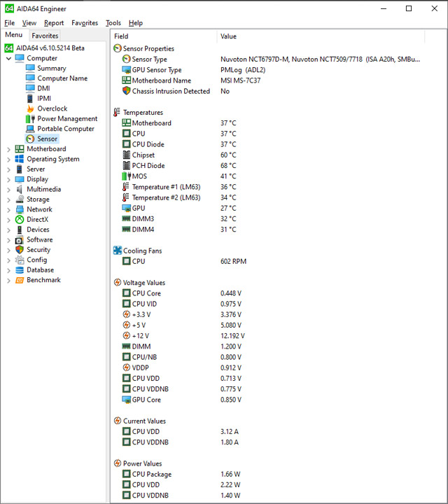The height and width of the screenshot is (504, 448).
Task: Click the Config gear icon
Action: tap(20, 260)
